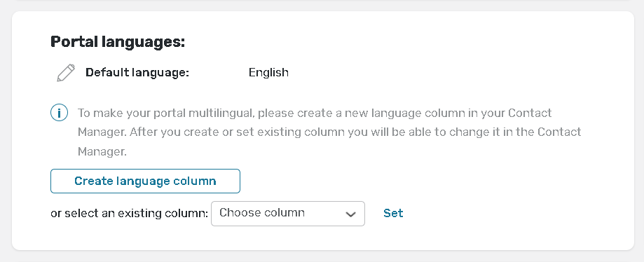Click the Default language label

pos(137,73)
